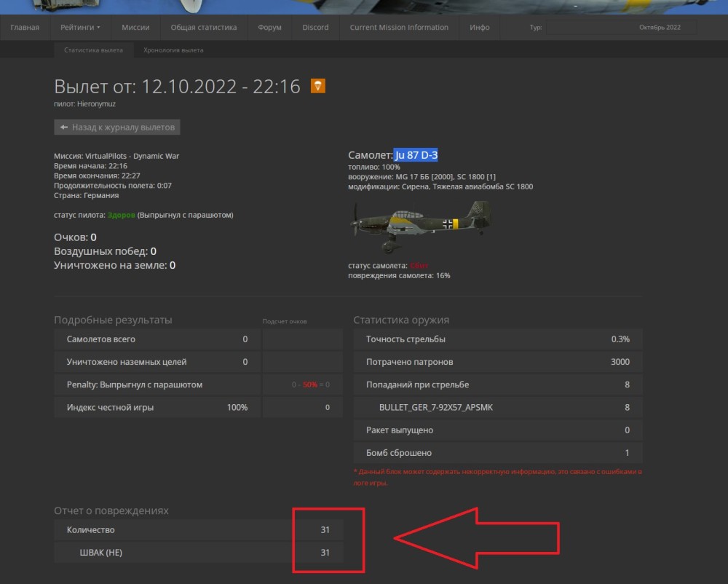
Task: Open the Миссии menu item
Action: [x=135, y=28]
